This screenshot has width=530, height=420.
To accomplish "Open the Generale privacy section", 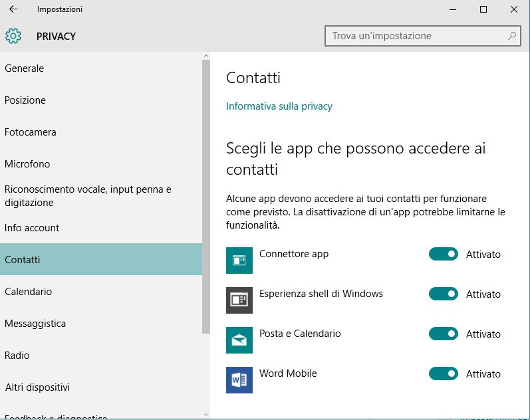I will 25,68.
